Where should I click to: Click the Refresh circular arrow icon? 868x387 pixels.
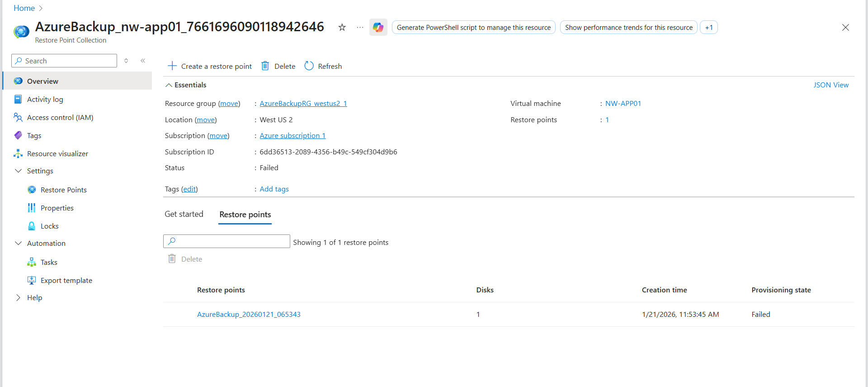(309, 66)
